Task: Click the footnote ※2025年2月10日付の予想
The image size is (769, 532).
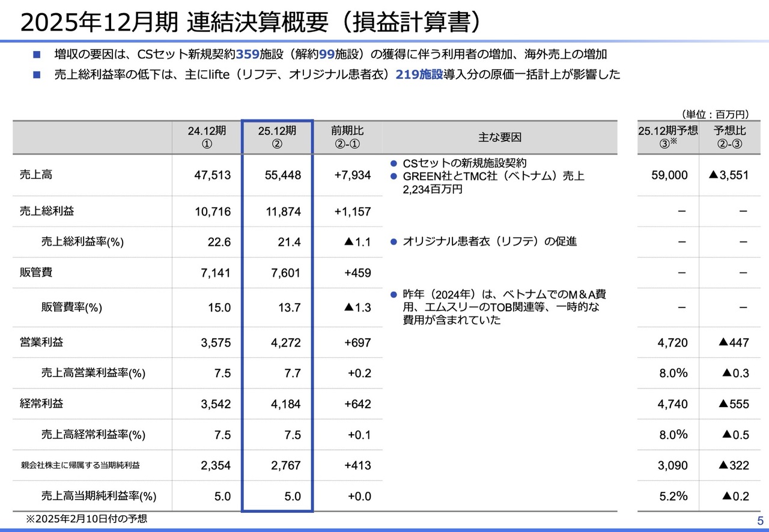Action: pos(86,519)
